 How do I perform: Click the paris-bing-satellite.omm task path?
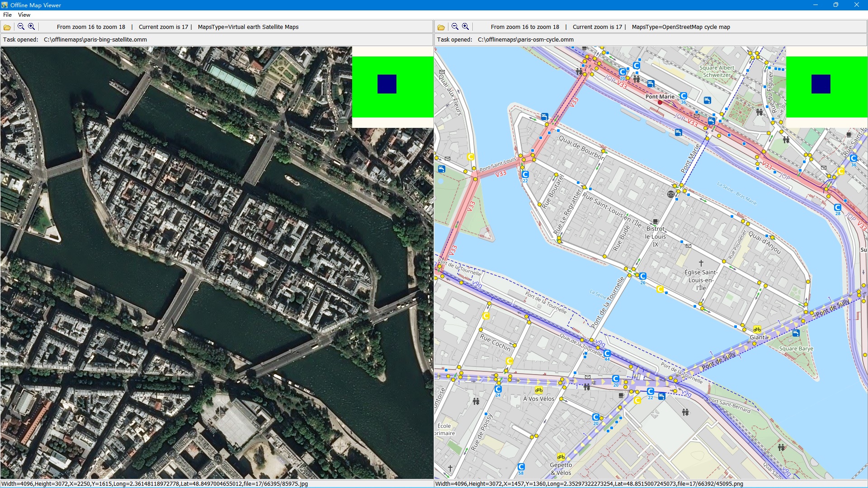pos(94,39)
